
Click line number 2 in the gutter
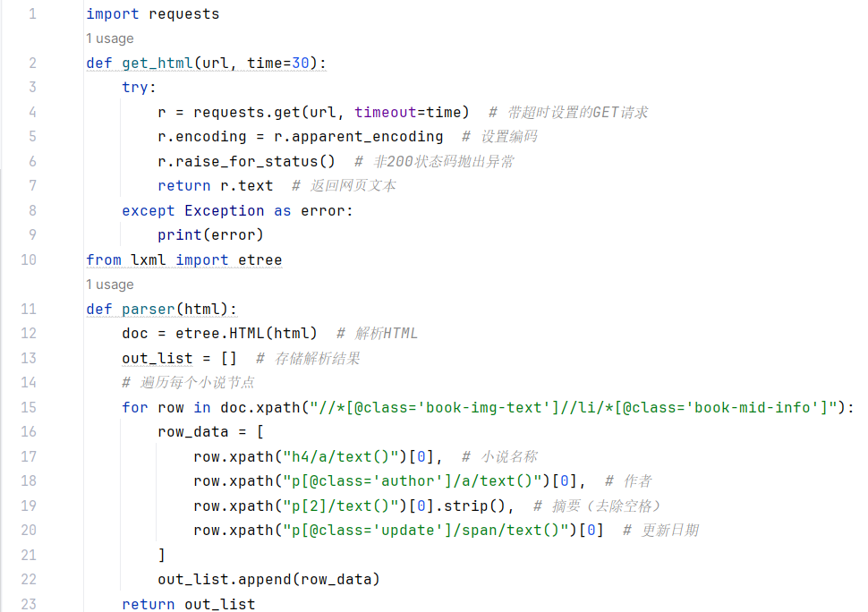click(32, 64)
